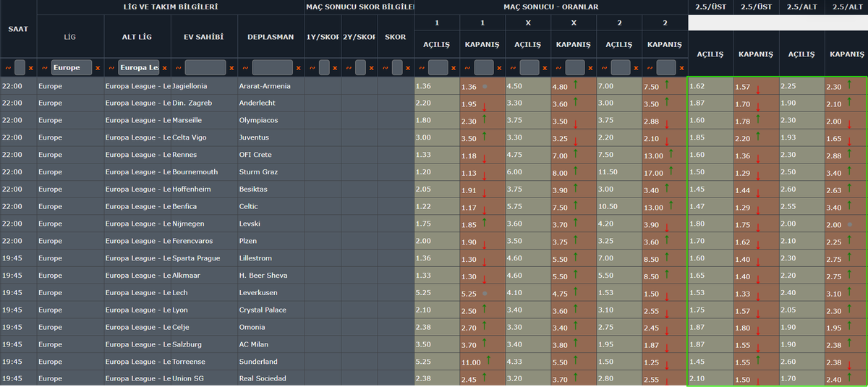Viewport: 868px width, 387px height.
Task: Select the MAÇ SONUCU - ORANLAR group header
Action: coord(550,7)
